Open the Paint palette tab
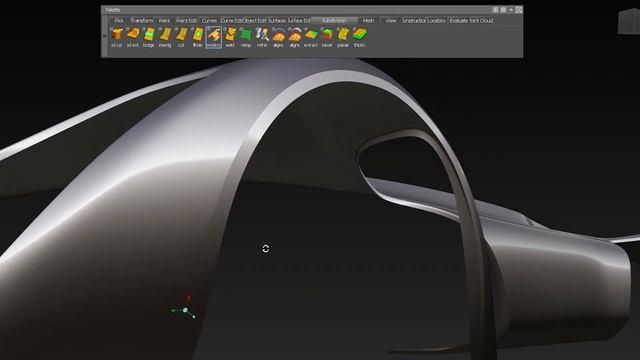 (x=164, y=20)
